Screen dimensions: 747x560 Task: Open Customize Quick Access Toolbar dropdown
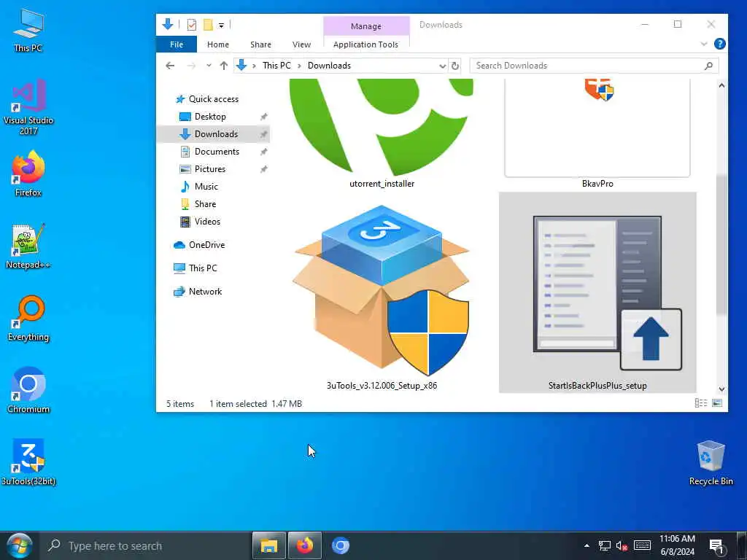[222, 26]
